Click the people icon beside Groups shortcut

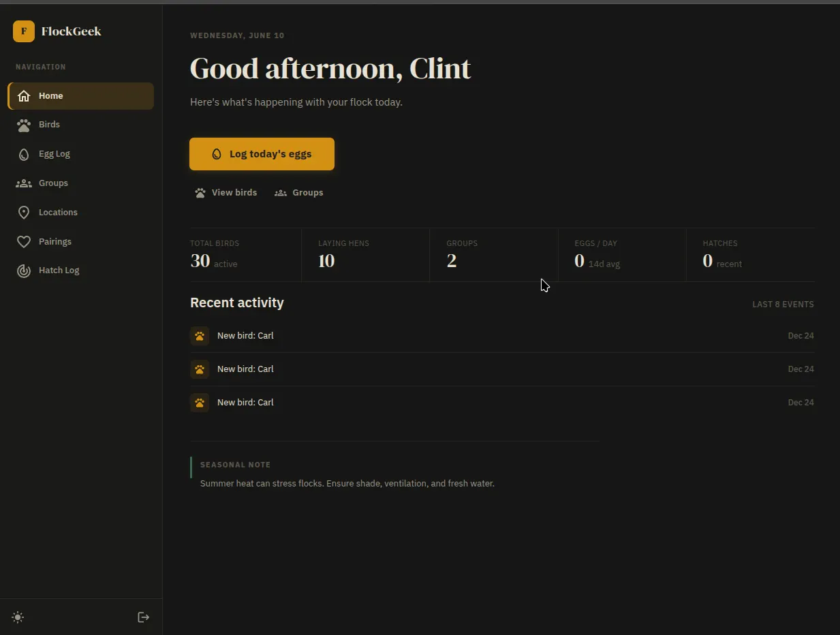tap(281, 193)
